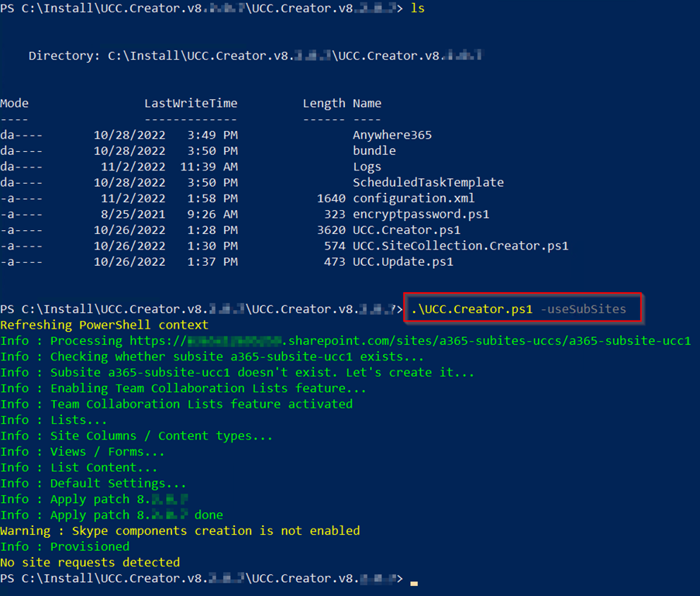Click the Name column header
This screenshot has width=700, height=596.
click(367, 103)
